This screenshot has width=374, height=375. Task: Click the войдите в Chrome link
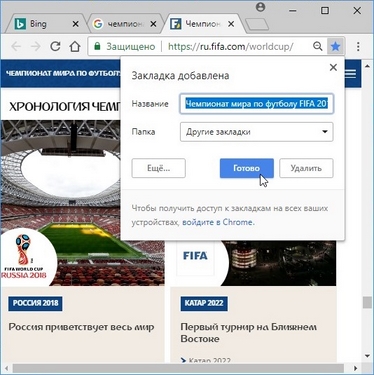tap(218, 222)
